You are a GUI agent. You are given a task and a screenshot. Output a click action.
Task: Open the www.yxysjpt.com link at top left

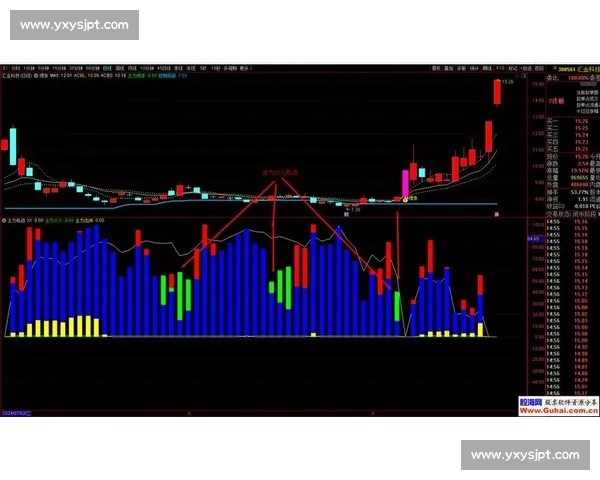pyautogui.click(x=74, y=24)
